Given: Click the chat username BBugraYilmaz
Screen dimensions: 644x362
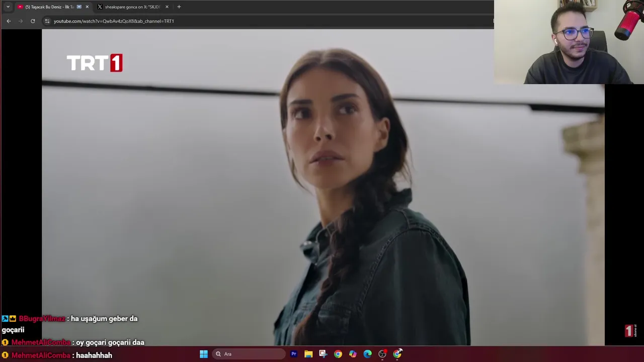Looking at the screenshot, I should tap(42, 319).
